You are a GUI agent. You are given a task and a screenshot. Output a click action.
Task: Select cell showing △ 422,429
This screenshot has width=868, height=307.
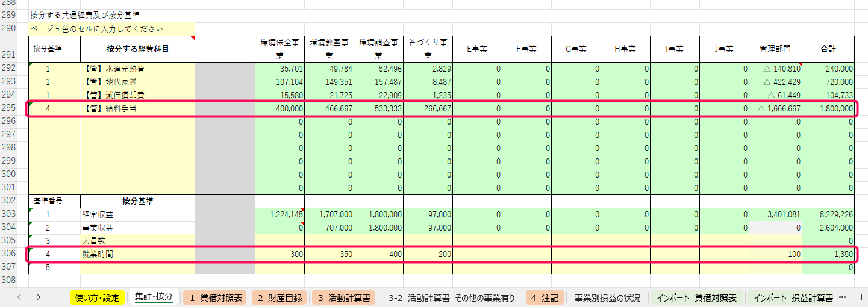[776, 82]
